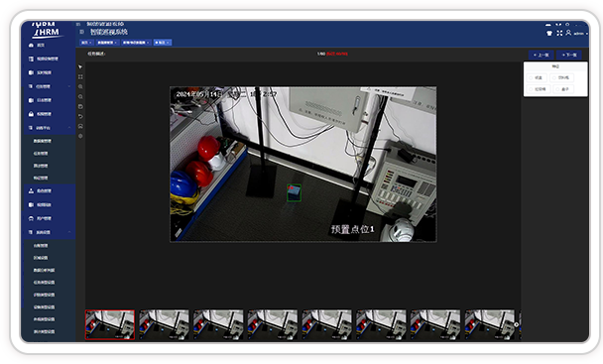This screenshot has width=603, height=364.
Task: Select the third thumbnail in the strip
Action: point(218,324)
